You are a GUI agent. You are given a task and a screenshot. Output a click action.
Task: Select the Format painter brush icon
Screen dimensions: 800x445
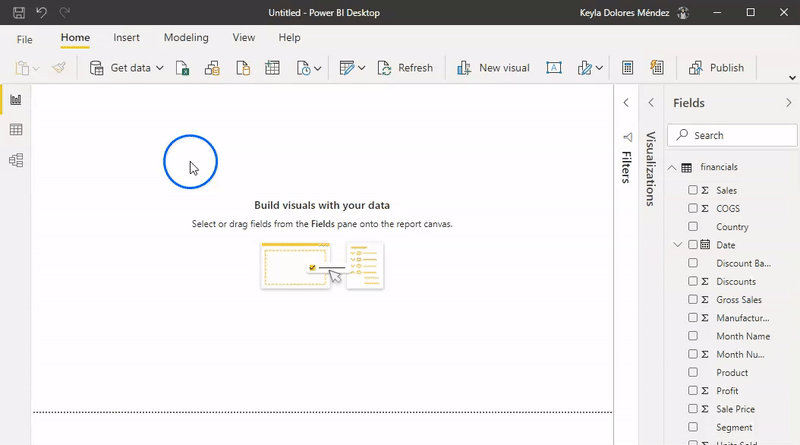click(x=59, y=68)
